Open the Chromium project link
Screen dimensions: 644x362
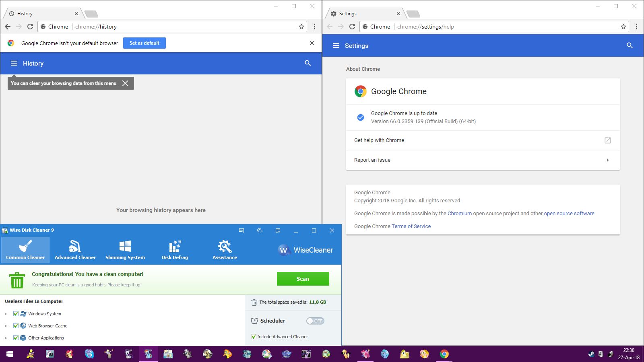pyautogui.click(x=460, y=214)
